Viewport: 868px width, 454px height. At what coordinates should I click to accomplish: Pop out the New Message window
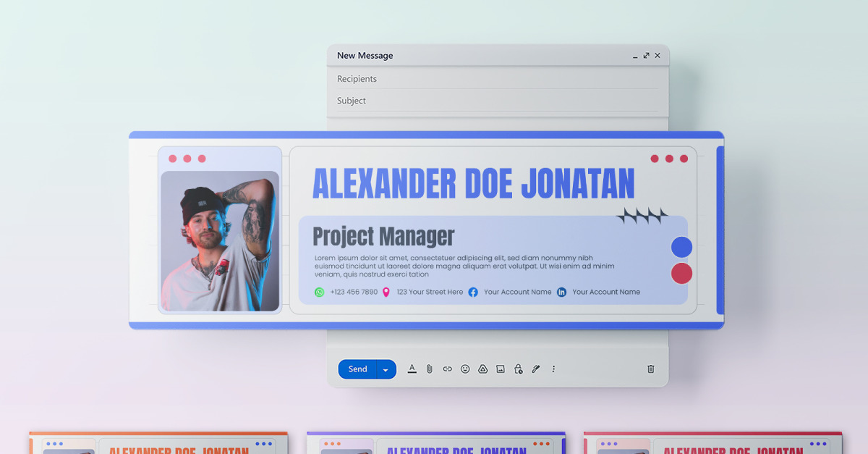(646, 55)
